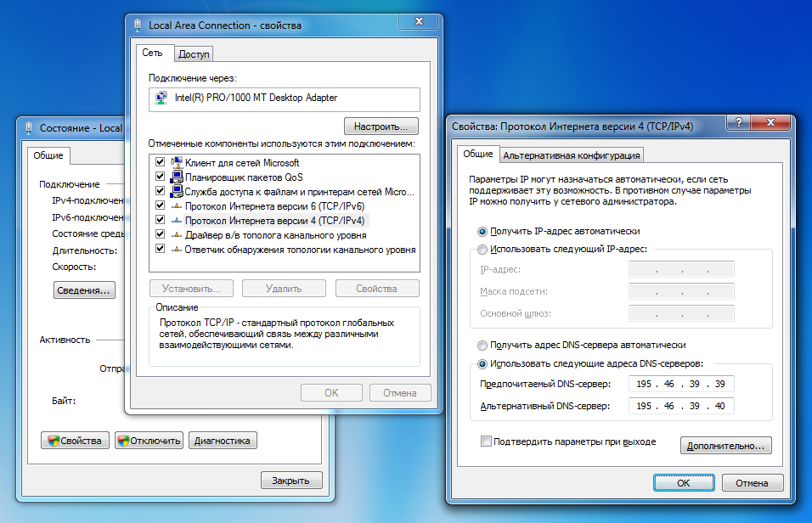
Task: Switch to the Доступ tab
Action: pos(194,54)
